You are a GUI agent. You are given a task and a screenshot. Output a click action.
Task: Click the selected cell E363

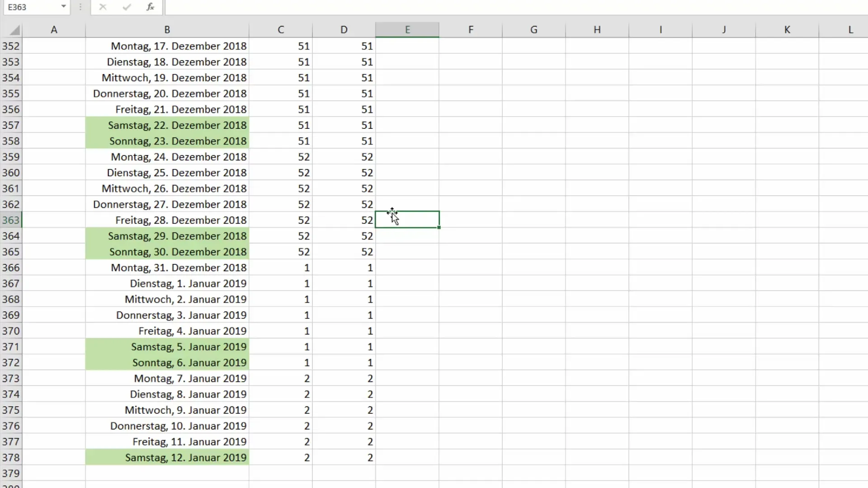[x=407, y=220]
